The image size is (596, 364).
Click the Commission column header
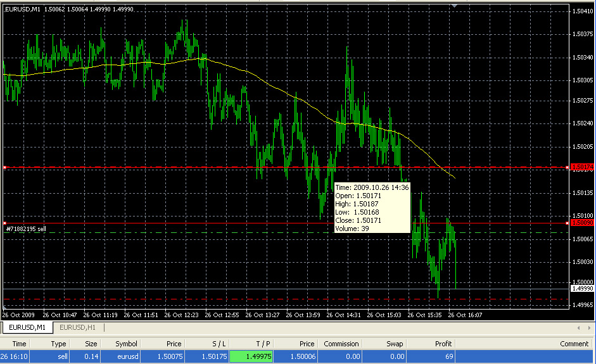[x=341, y=344]
